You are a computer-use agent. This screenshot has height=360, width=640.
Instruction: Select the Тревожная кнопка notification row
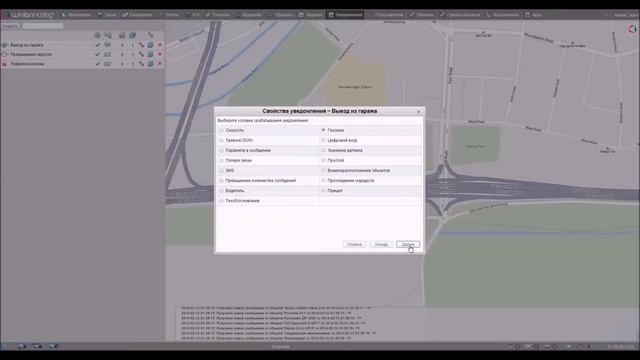(x=82, y=64)
